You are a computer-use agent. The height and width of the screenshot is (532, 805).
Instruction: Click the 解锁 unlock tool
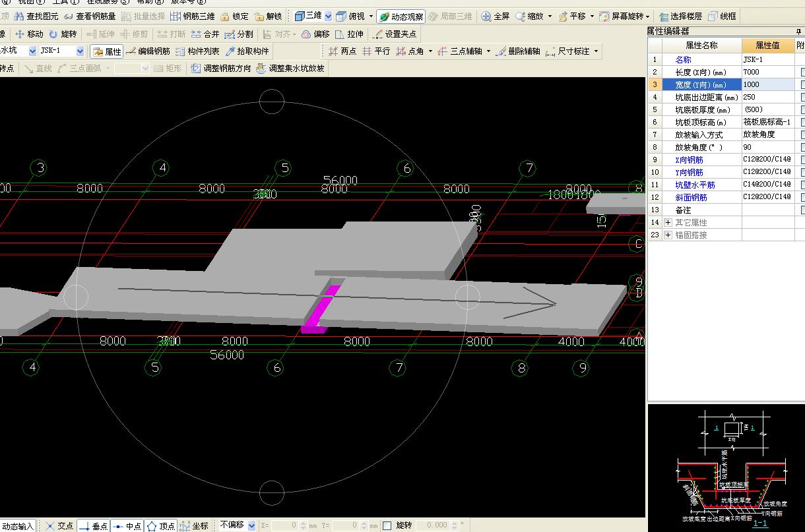[269, 16]
